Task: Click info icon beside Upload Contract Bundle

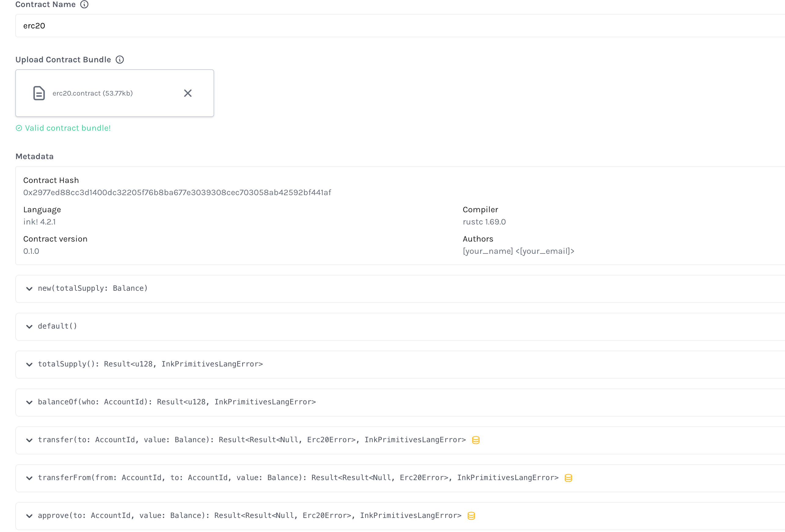Action: [x=119, y=60]
